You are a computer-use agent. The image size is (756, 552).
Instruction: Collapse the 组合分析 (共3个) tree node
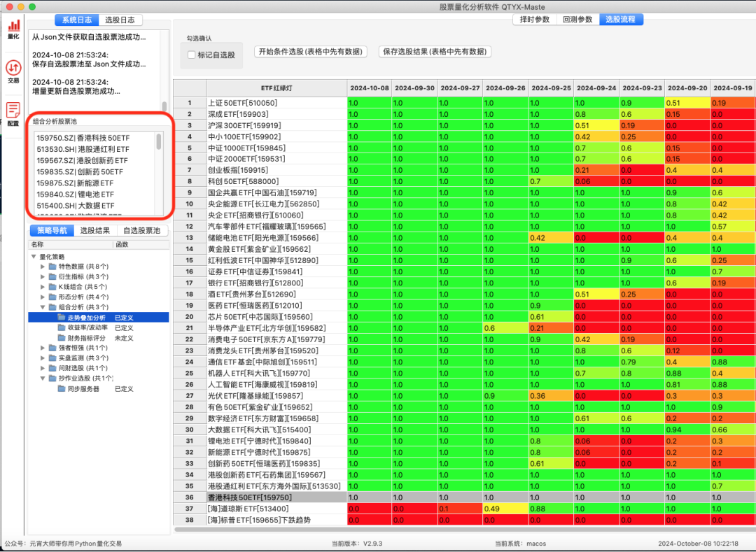[43, 307]
